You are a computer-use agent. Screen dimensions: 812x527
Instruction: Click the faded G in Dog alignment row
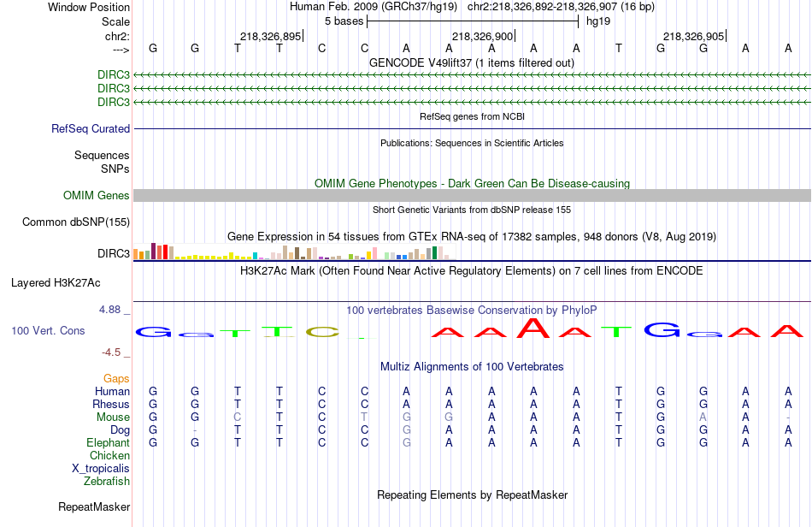[x=407, y=430]
